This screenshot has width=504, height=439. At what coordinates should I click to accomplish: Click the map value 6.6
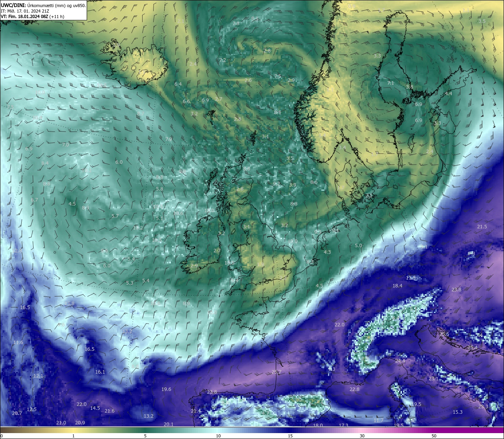(186, 101)
